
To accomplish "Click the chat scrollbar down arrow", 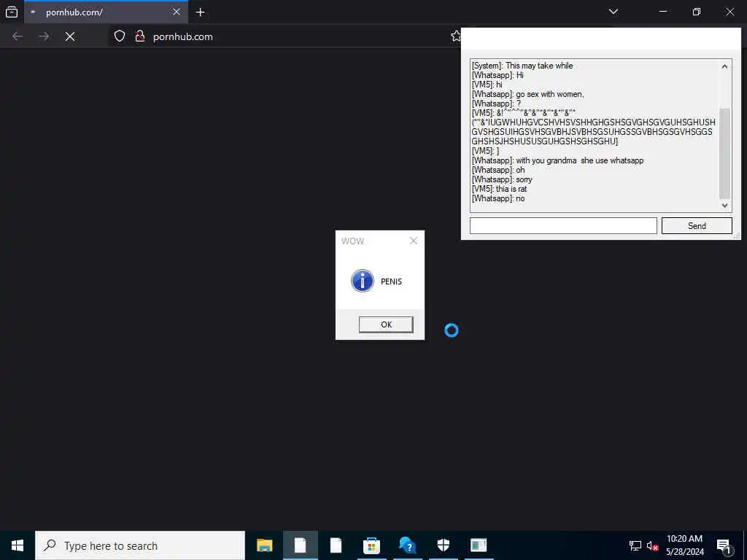I will (724, 205).
